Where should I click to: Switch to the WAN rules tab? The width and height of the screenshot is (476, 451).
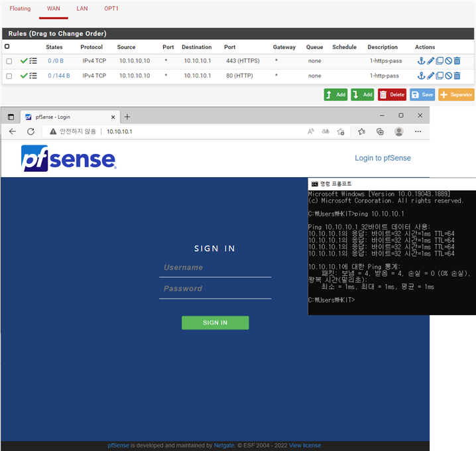coord(54,9)
